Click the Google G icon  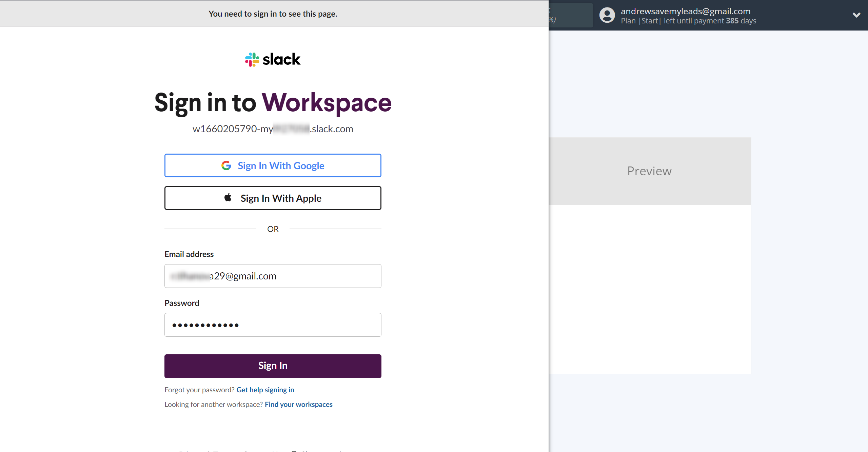click(x=226, y=165)
